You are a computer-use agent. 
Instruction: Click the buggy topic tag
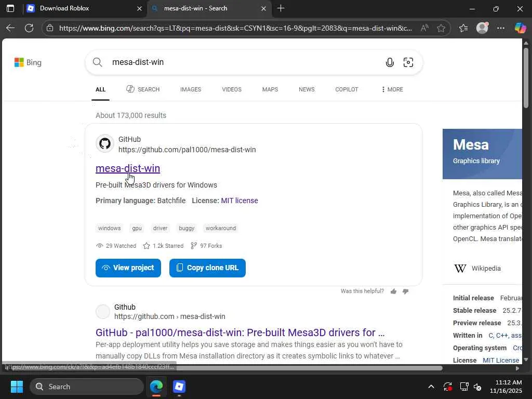[x=187, y=228]
